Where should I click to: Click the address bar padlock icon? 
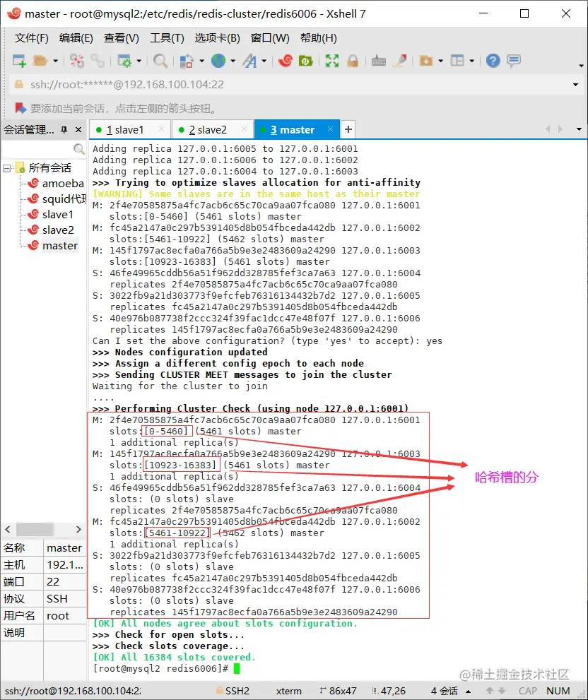[x=19, y=84]
